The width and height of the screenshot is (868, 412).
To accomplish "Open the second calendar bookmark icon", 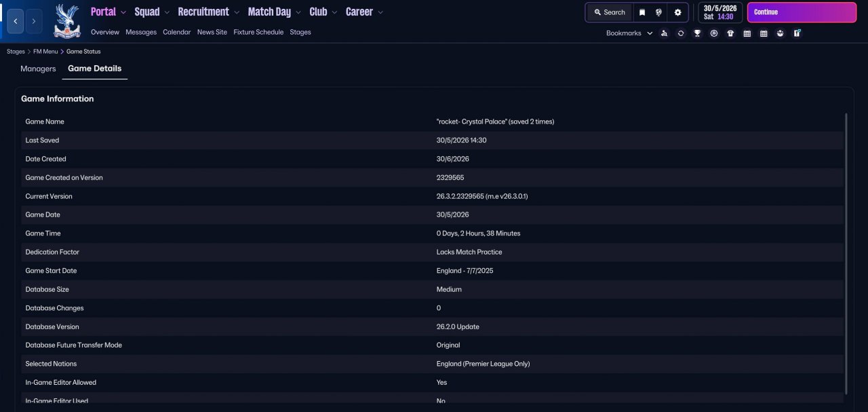I will point(764,33).
